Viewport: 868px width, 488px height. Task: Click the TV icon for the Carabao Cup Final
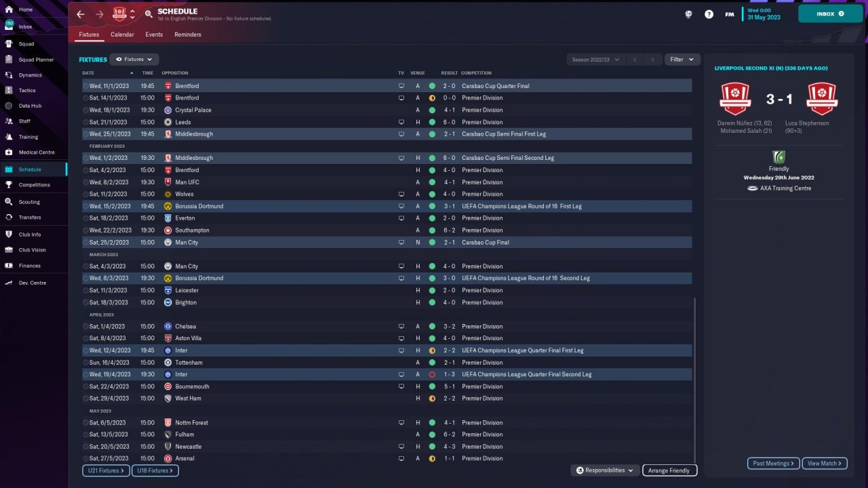[401, 242]
